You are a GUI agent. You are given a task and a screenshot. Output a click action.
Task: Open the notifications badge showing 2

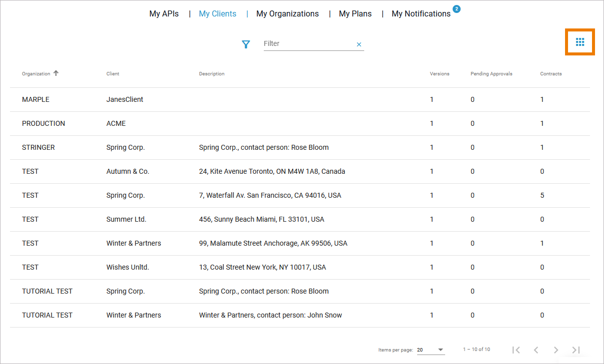pyautogui.click(x=456, y=9)
